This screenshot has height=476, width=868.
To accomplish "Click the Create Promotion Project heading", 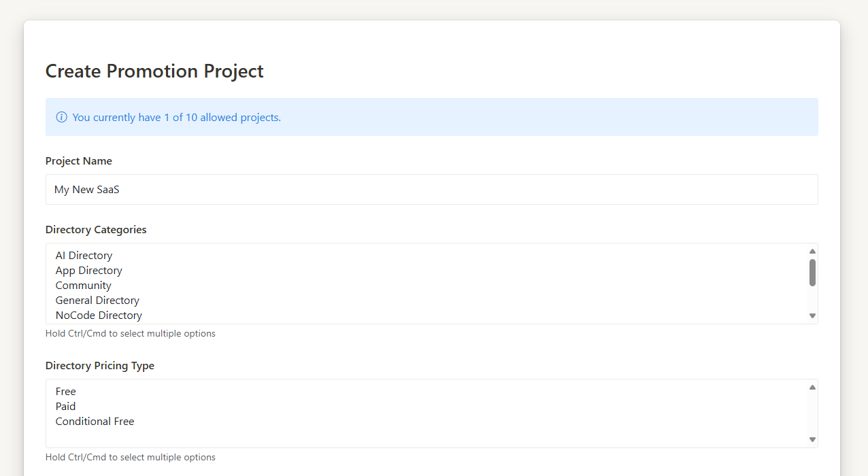I will [x=154, y=71].
